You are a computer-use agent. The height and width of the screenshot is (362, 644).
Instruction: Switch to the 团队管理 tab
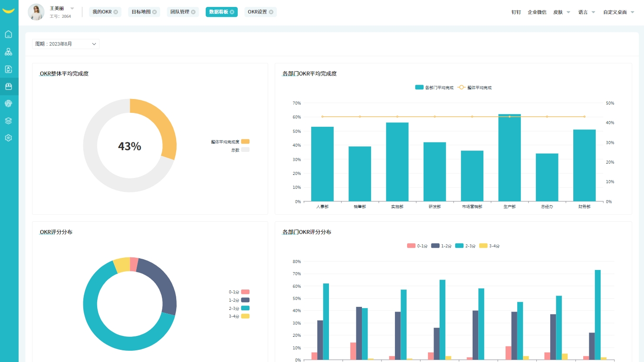tap(180, 12)
